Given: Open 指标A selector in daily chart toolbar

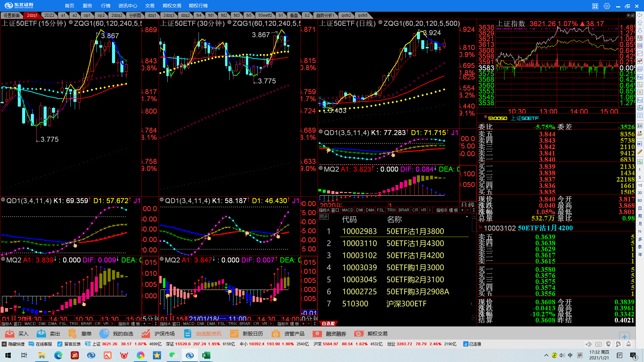Looking at the screenshot, I should pyautogui.click(x=324, y=210).
